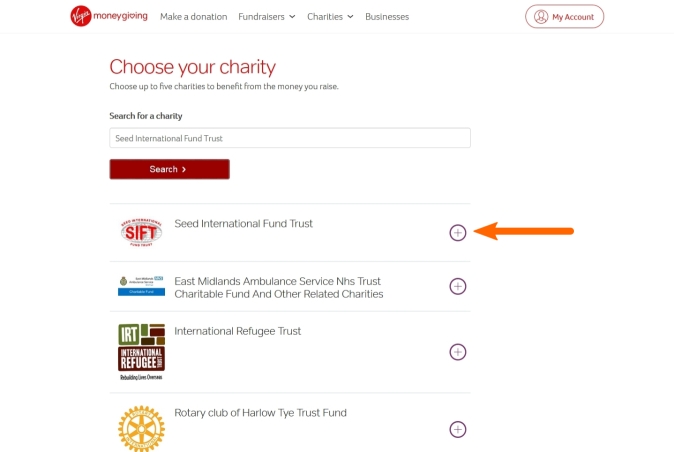Click the My Account user avatar icon

pos(541,17)
